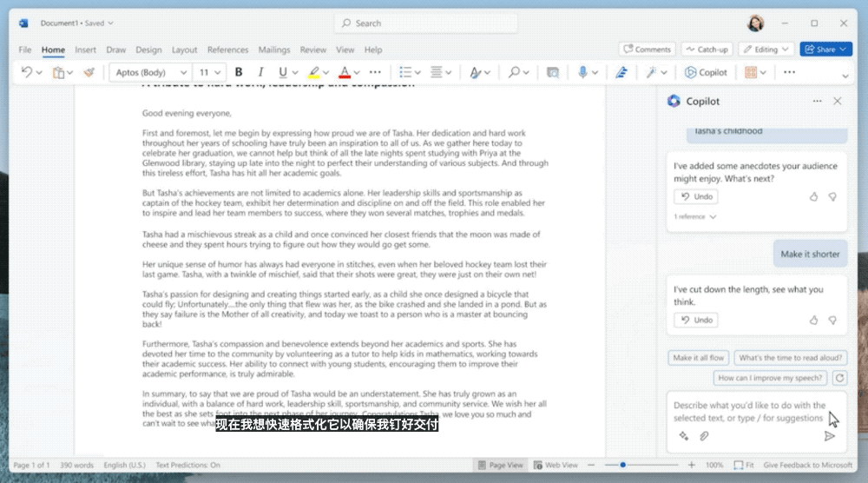Click the Editor pen icon in ribbon
868x483 pixels.
click(621, 73)
